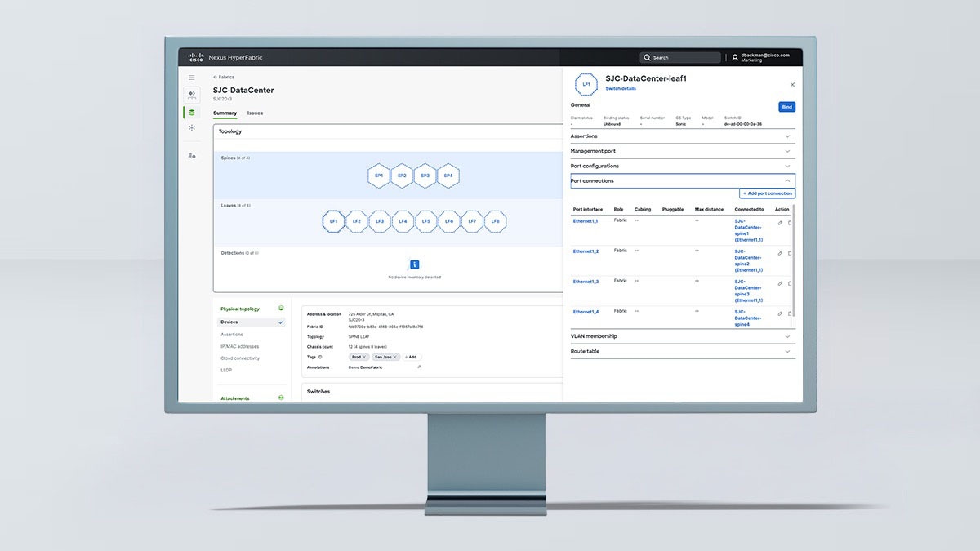Open the user settings icon in sidebar
The image size is (980, 551).
coord(192,155)
